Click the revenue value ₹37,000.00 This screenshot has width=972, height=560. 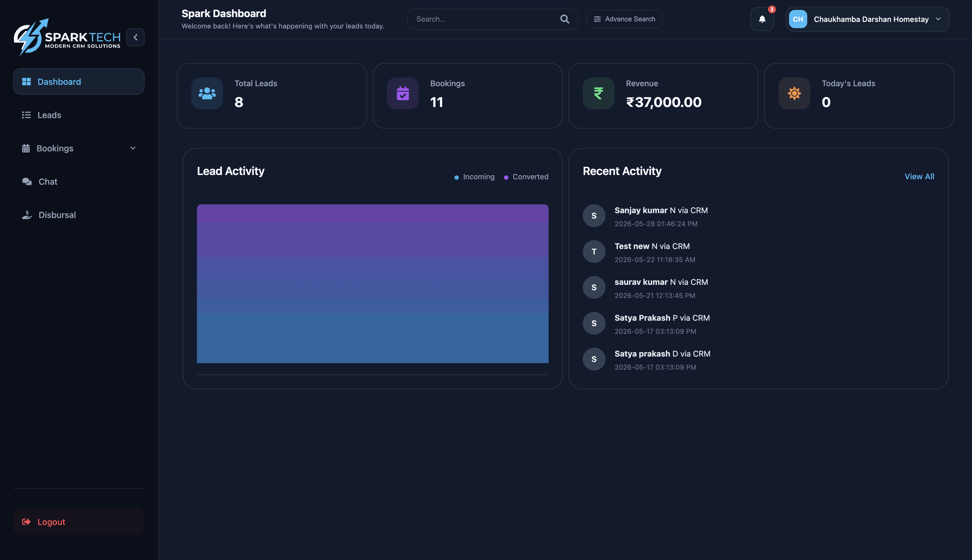point(664,102)
